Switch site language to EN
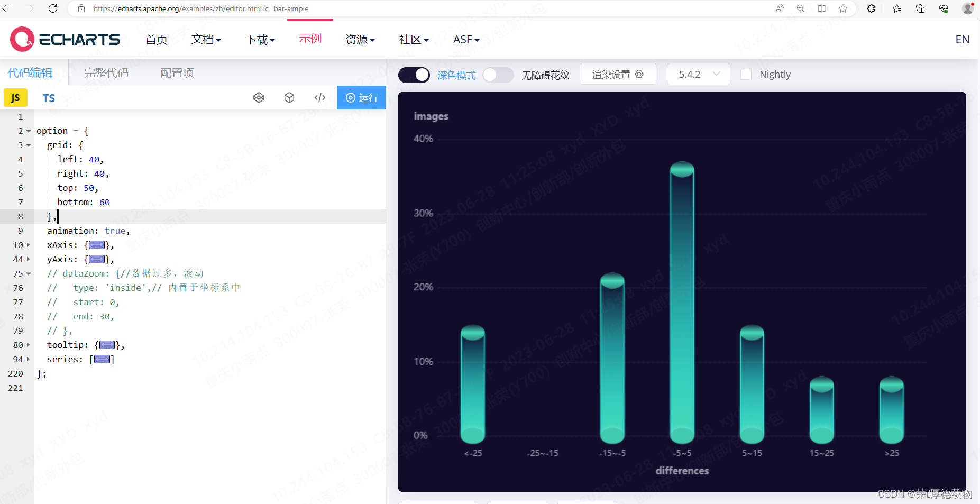This screenshot has height=504, width=980. click(962, 39)
